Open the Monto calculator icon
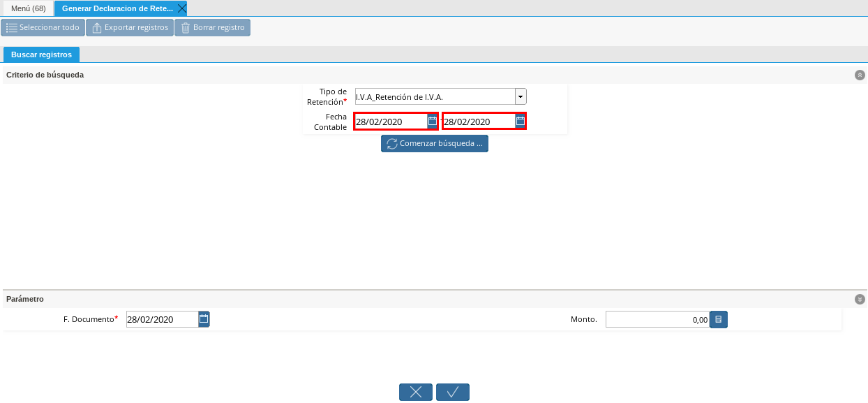This screenshot has width=868, height=403. 719,320
